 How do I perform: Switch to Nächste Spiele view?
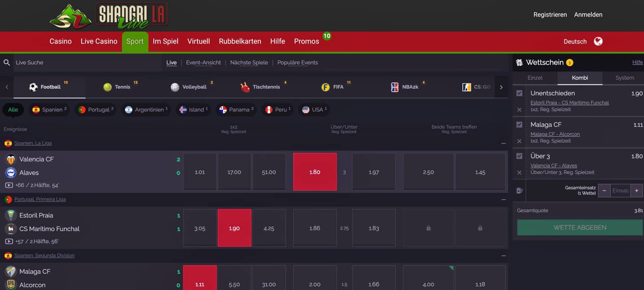249,62
